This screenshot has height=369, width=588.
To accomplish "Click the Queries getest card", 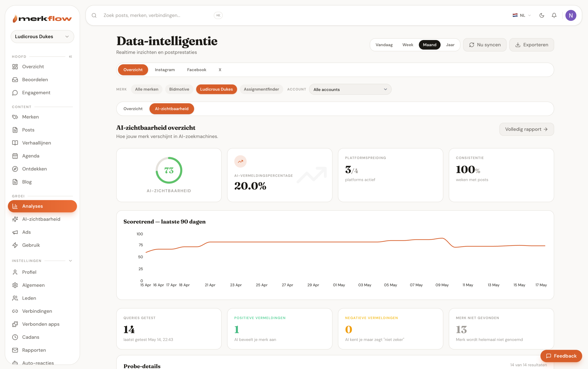I will [169, 329].
